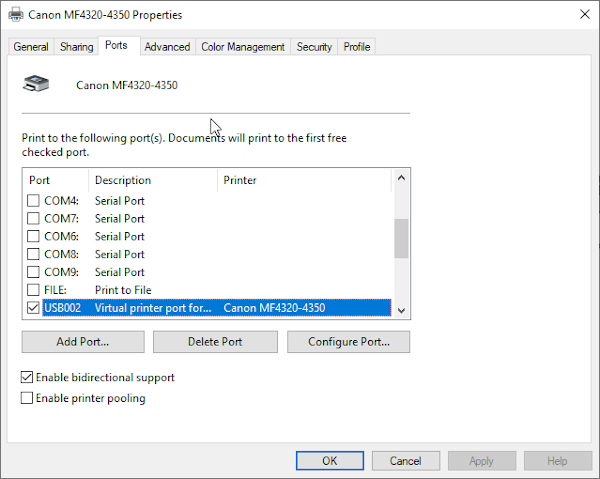Click the Canon MF4320-4350 printer image

pos(36,85)
